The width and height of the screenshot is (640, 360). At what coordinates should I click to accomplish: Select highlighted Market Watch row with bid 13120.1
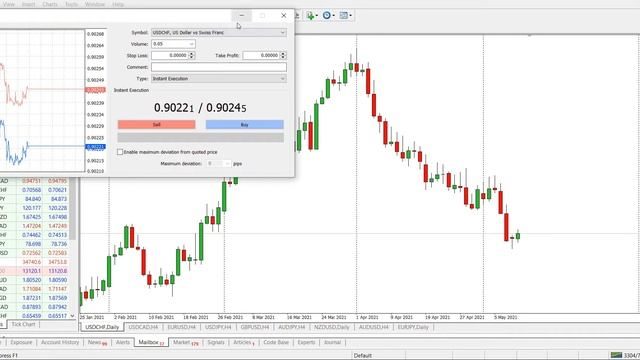point(35,271)
